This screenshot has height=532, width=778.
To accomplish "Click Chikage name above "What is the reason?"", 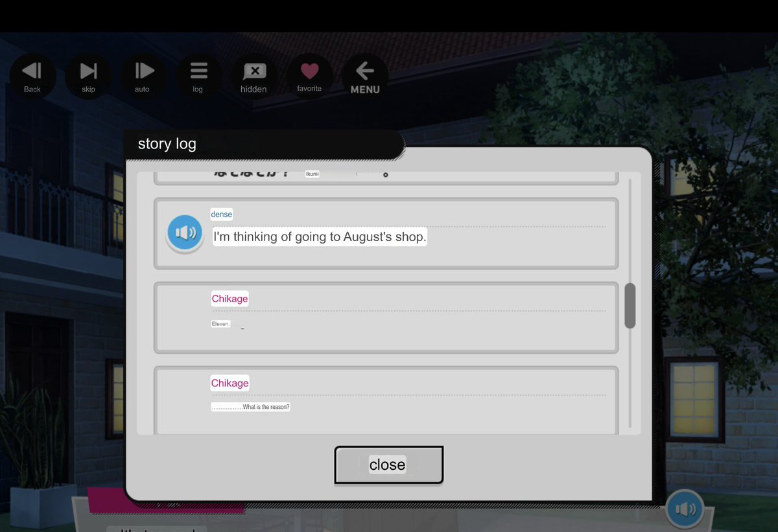I will 230,383.
